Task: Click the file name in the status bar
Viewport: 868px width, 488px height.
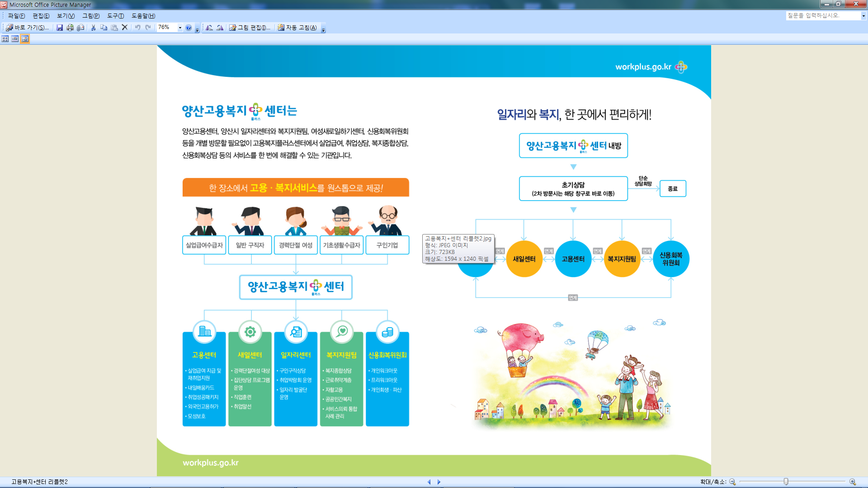Action: pyautogui.click(x=39, y=482)
